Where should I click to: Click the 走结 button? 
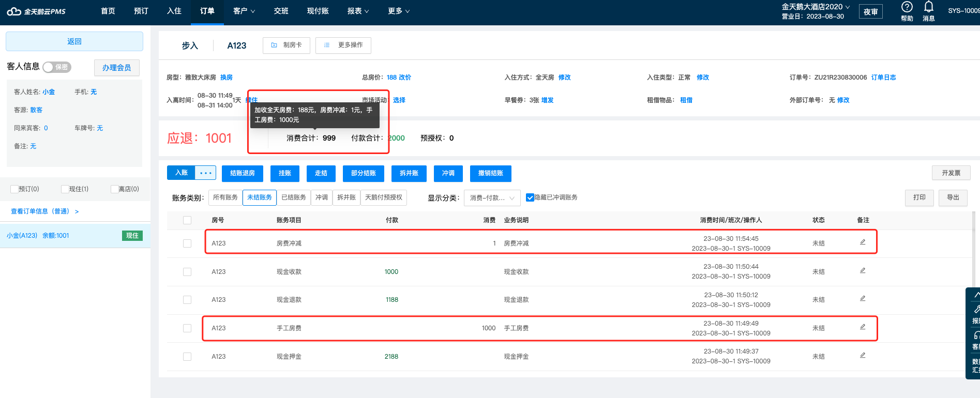321,173
